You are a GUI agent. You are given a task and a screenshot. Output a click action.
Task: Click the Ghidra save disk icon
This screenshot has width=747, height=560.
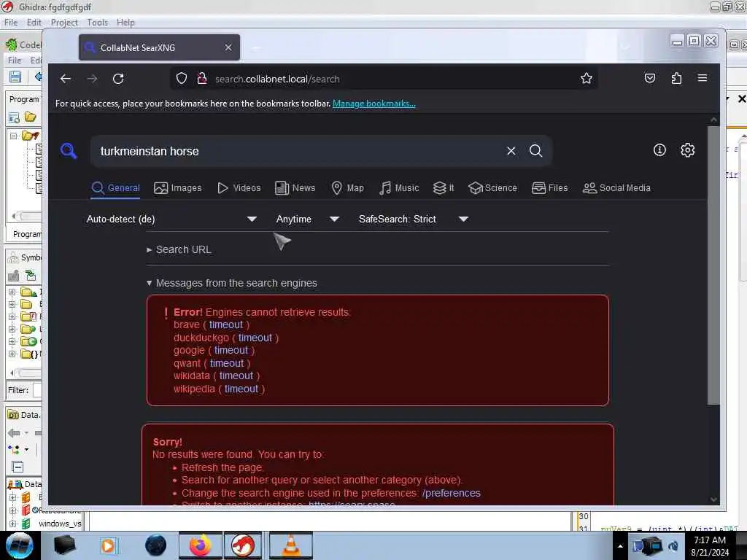[x=15, y=77]
